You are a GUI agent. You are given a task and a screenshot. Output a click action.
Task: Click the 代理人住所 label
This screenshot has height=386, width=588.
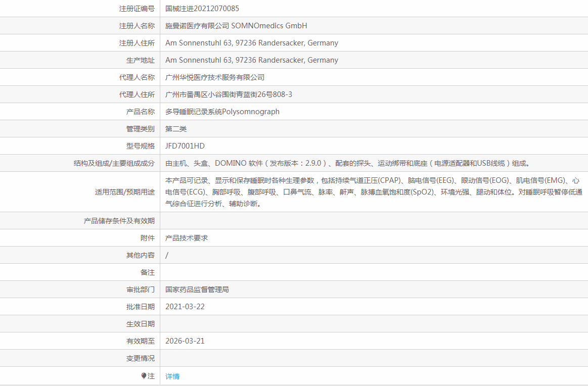137,95
